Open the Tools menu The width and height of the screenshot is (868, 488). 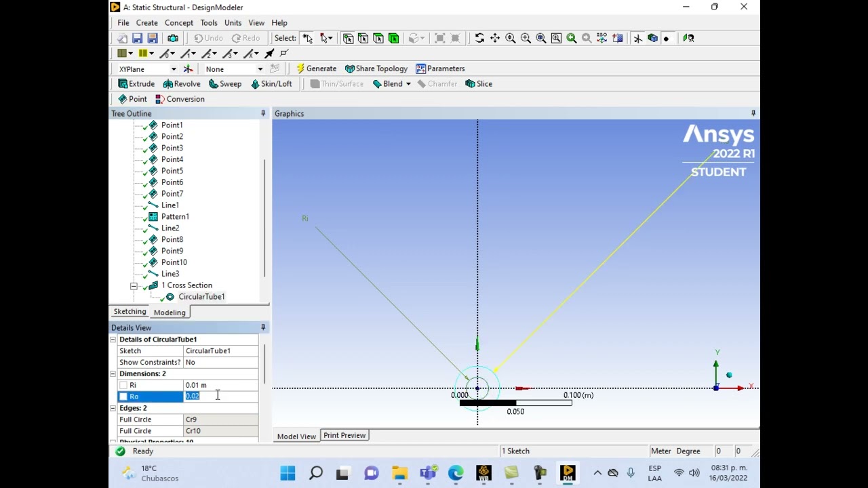209,22
